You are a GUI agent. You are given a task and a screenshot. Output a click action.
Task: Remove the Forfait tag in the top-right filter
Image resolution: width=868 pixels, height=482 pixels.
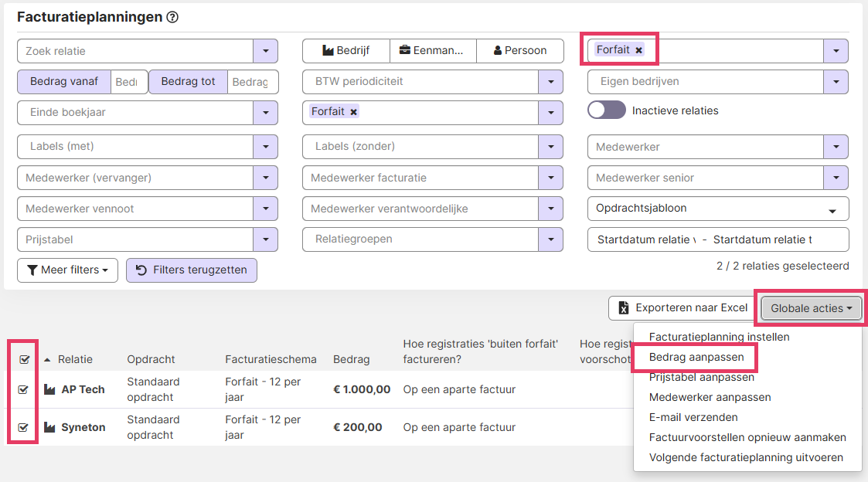pos(639,50)
